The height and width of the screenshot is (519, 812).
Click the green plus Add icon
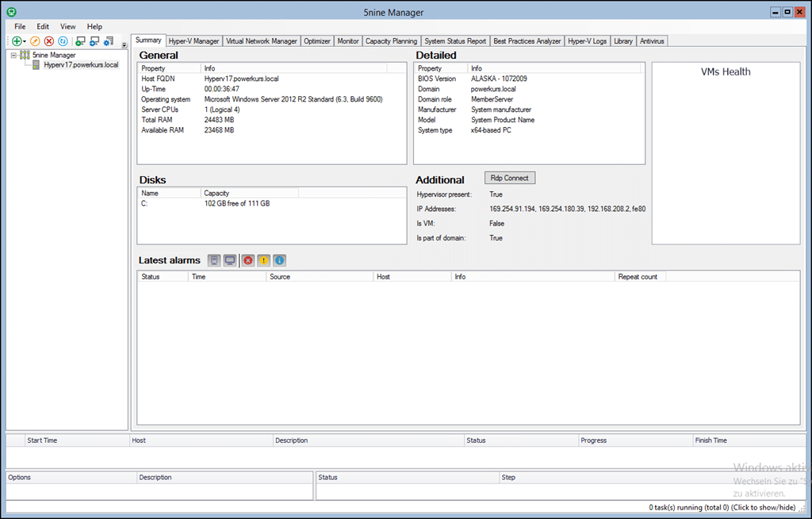click(17, 41)
